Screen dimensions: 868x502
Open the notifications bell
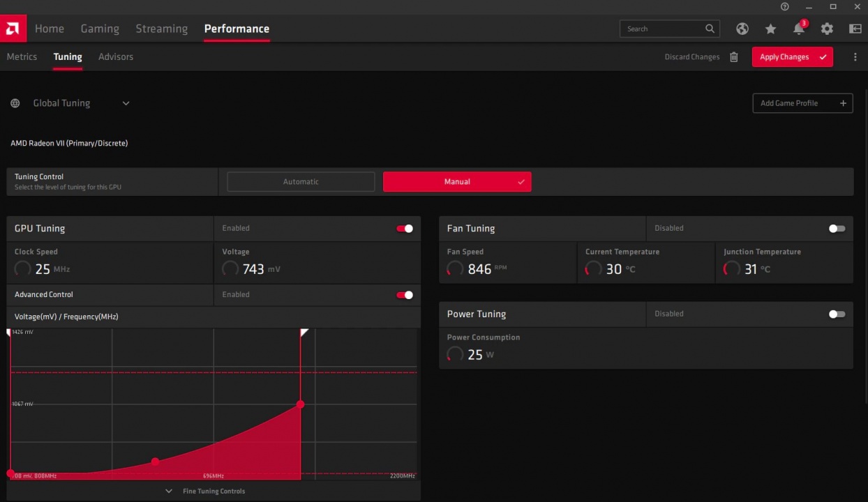(x=799, y=29)
